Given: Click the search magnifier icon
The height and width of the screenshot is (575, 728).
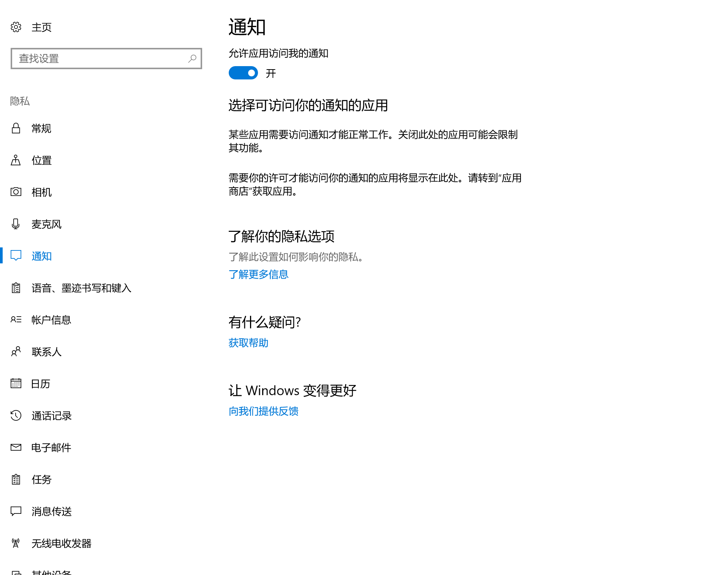Looking at the screenshot, I should click(192, 59).
